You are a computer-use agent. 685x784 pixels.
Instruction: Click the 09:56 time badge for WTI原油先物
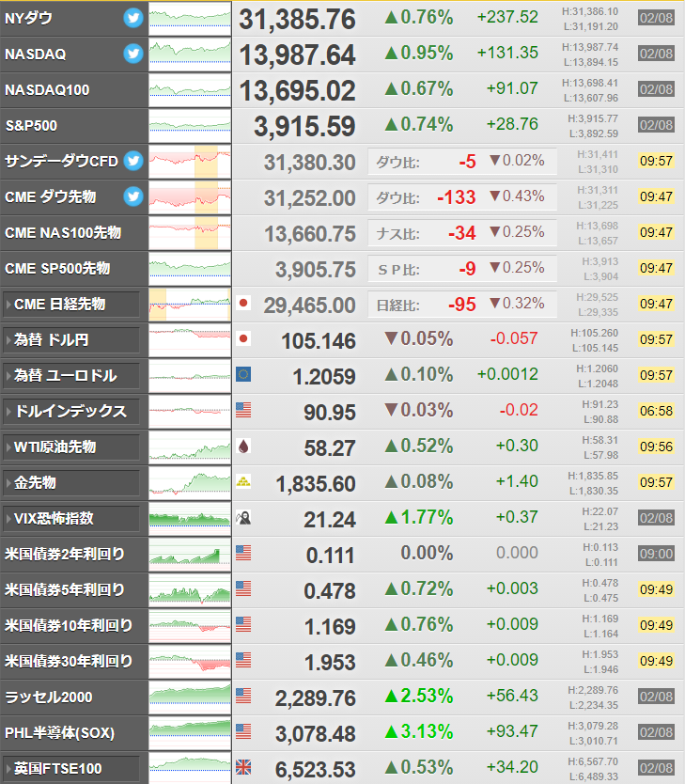pos(656,447)
